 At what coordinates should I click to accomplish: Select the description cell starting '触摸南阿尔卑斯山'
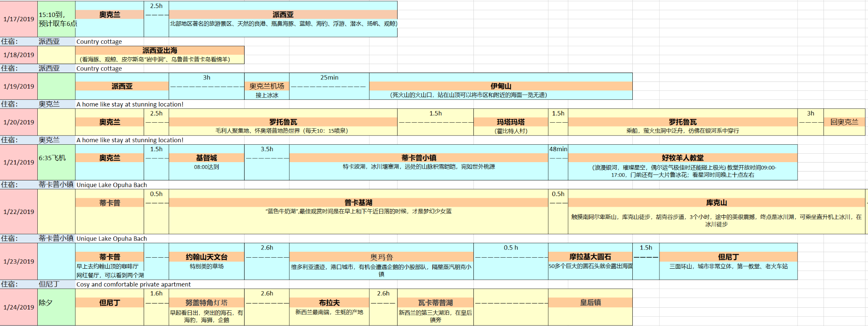[x=716, y=220]
